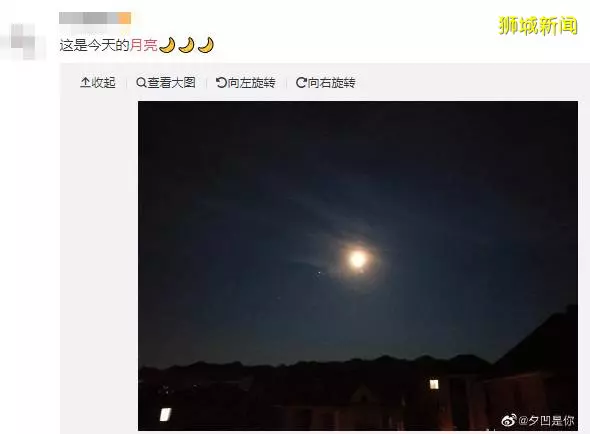Click the clockwise rotate-right arrow icon

(x=301, y=82)
